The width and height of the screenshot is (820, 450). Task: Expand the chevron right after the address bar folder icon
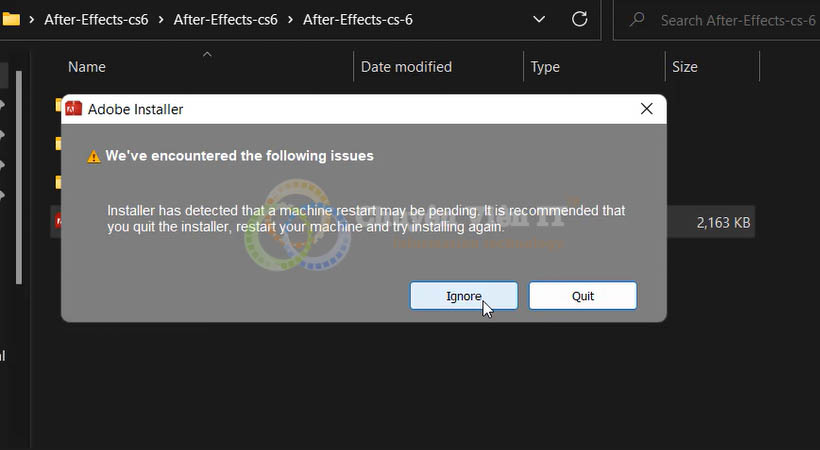click(x=32, y=20)
